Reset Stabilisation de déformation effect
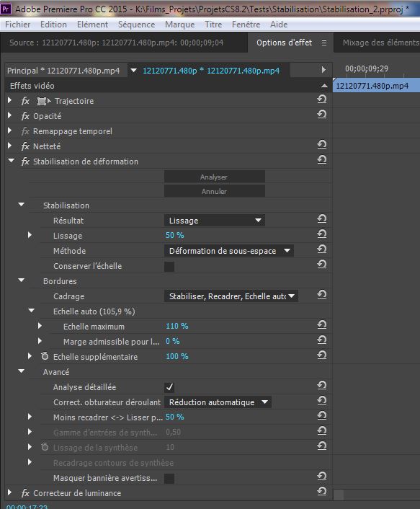Screen dimensions: 420x509 point(322,160)
